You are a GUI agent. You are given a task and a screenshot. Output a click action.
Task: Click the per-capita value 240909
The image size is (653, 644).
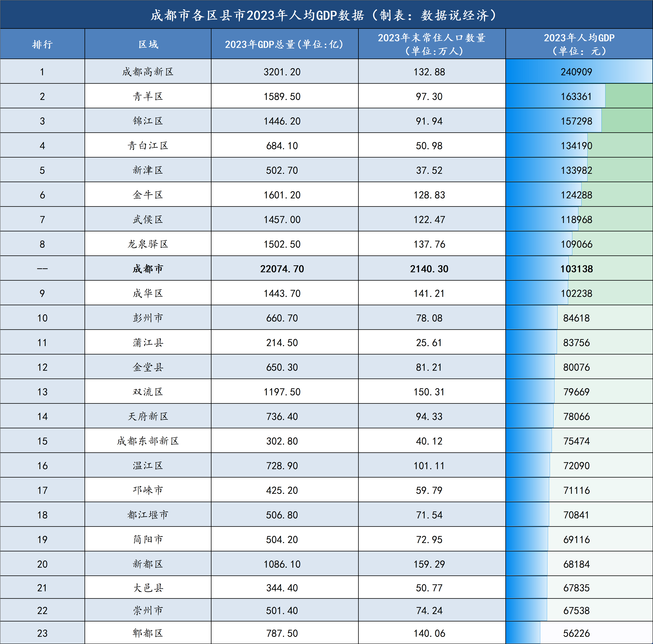pos(576,72)
